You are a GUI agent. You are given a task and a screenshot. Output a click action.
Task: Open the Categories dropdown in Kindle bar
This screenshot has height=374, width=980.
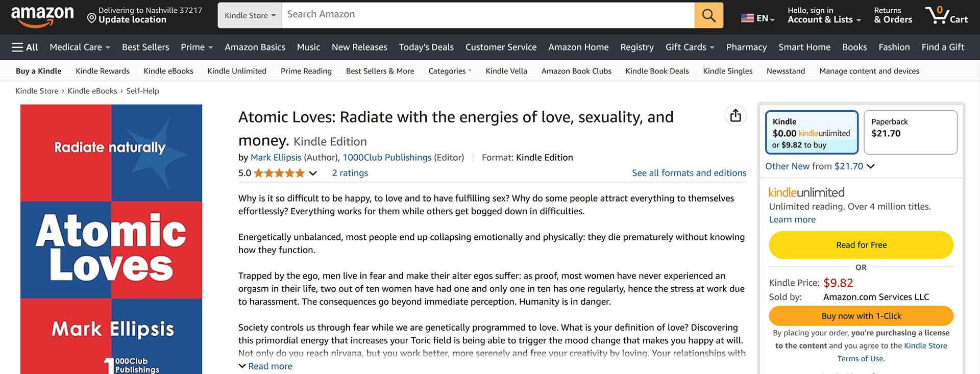(x=450, y=71)
